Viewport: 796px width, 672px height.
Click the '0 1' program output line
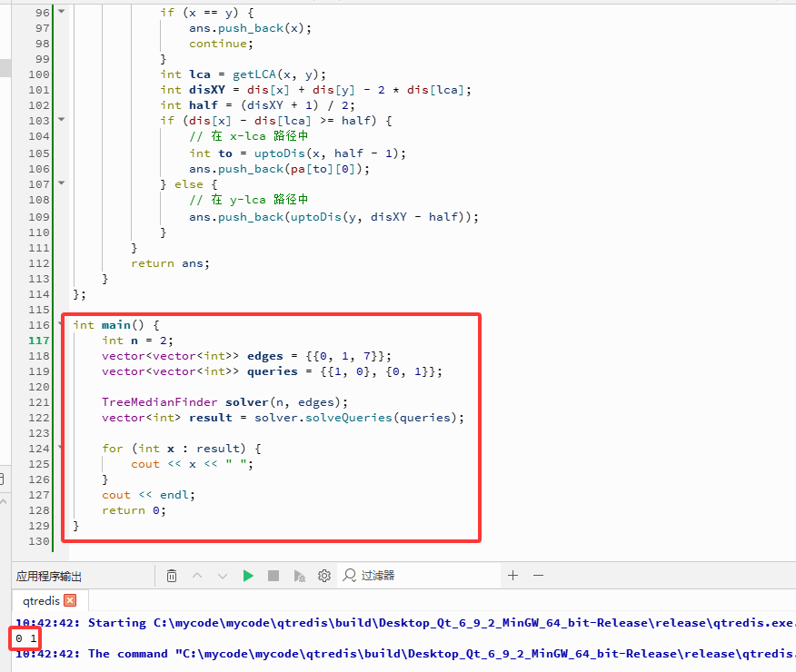click(25, 638)
